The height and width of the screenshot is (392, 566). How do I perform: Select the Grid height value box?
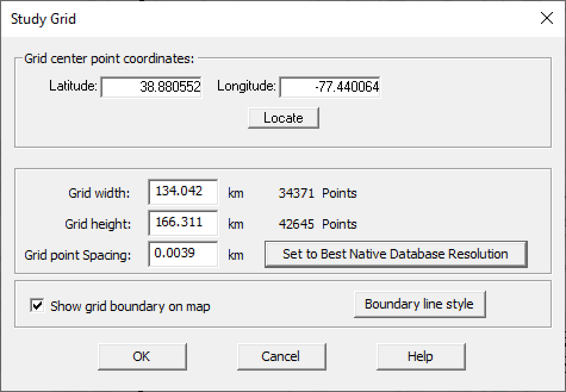click(x=182, y=223)
